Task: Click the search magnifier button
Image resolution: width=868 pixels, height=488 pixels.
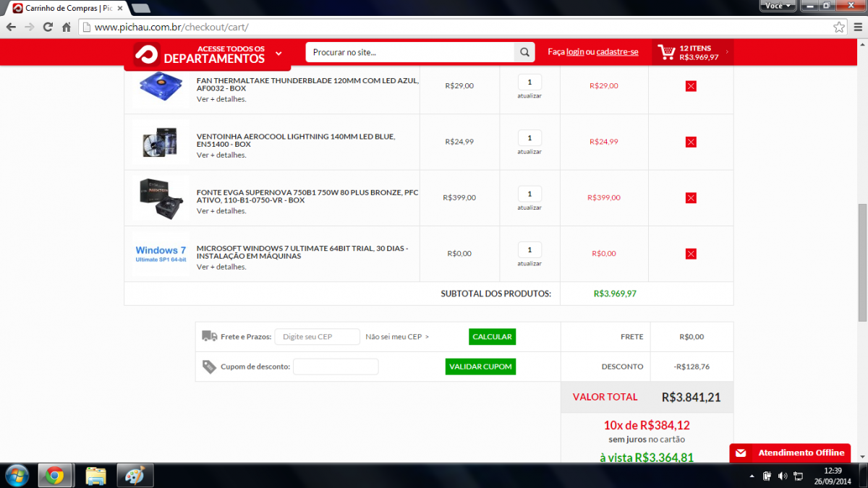Action: 524,52
